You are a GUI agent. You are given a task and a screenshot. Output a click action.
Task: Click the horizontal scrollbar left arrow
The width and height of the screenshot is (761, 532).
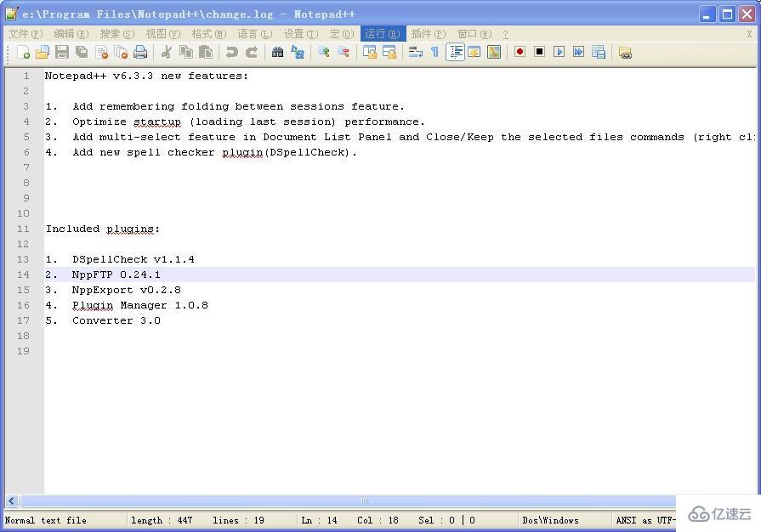tap(12, 501)
